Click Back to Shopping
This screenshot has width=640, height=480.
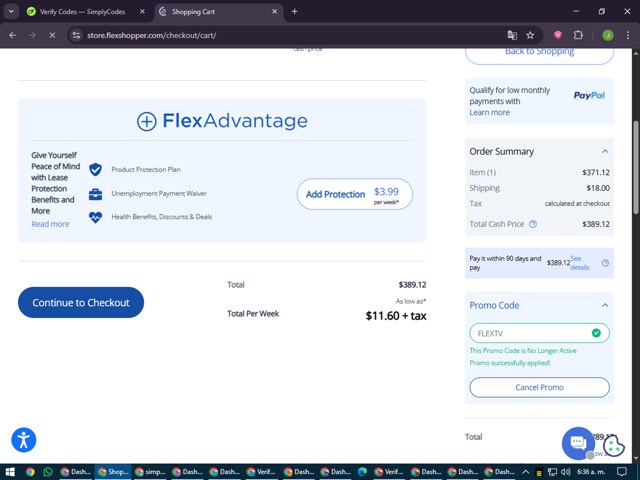coord(539,54)
